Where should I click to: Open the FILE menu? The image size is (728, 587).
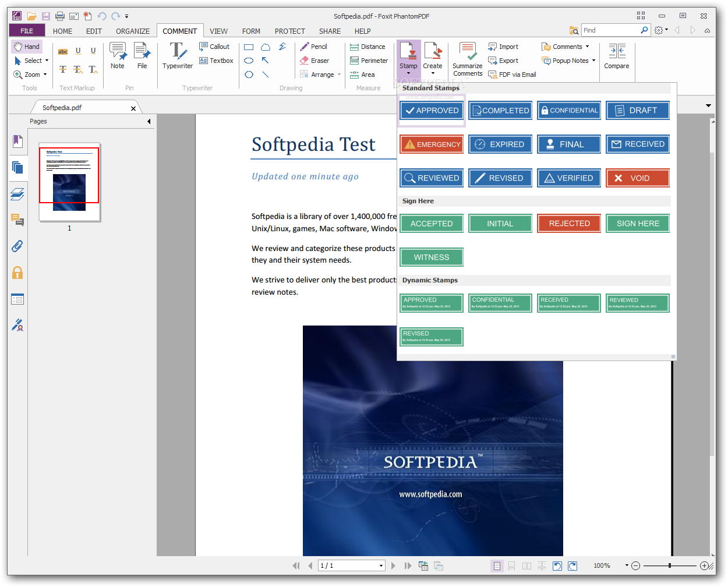pos(27,31)
